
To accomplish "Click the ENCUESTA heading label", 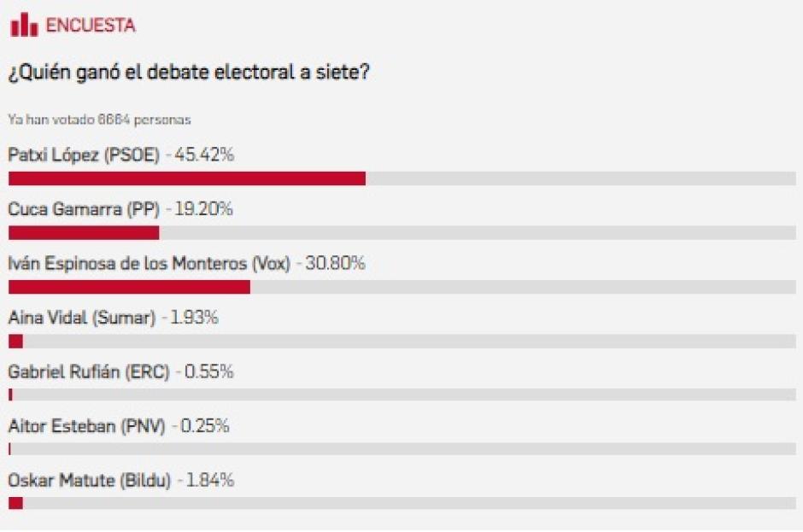I will click(x=91, y=25).
